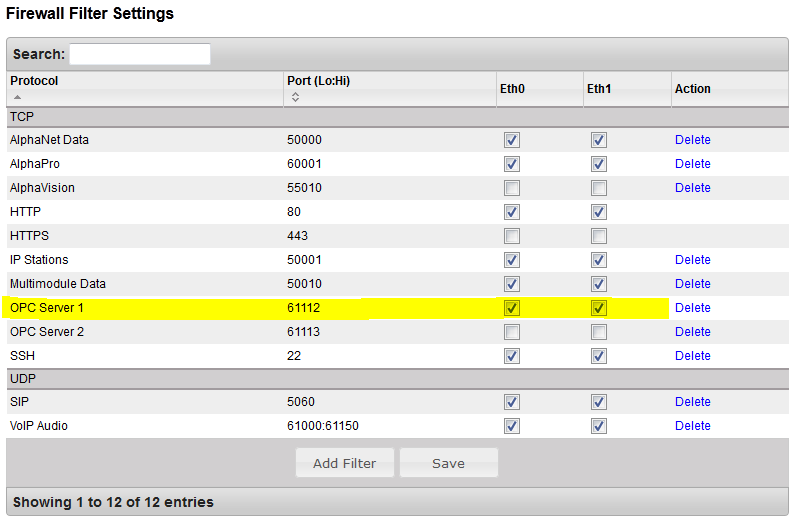The image size is (800, 521).
Task: Select the Multimodule Data protocol row
Action: [x=58, y=284]
